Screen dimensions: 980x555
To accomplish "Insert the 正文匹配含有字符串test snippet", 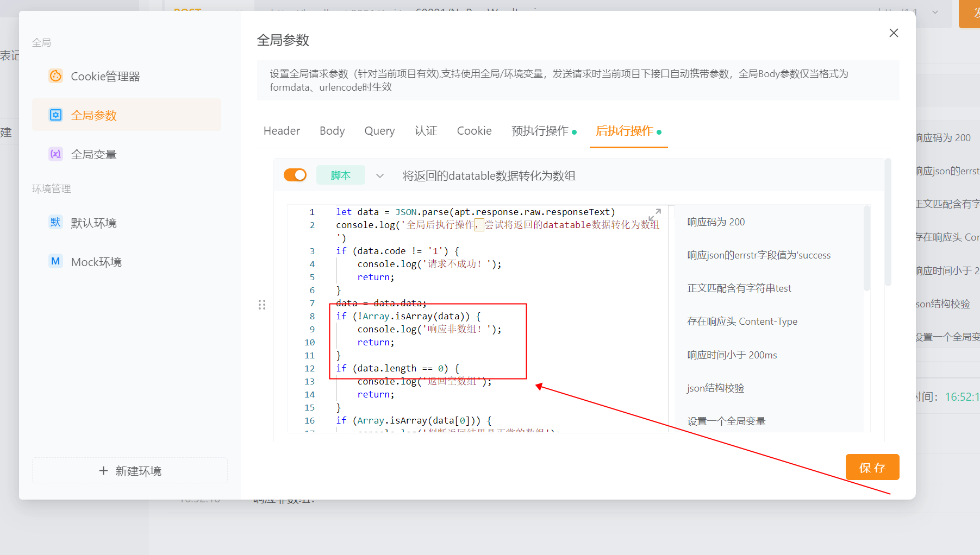I will click(739, 288).
